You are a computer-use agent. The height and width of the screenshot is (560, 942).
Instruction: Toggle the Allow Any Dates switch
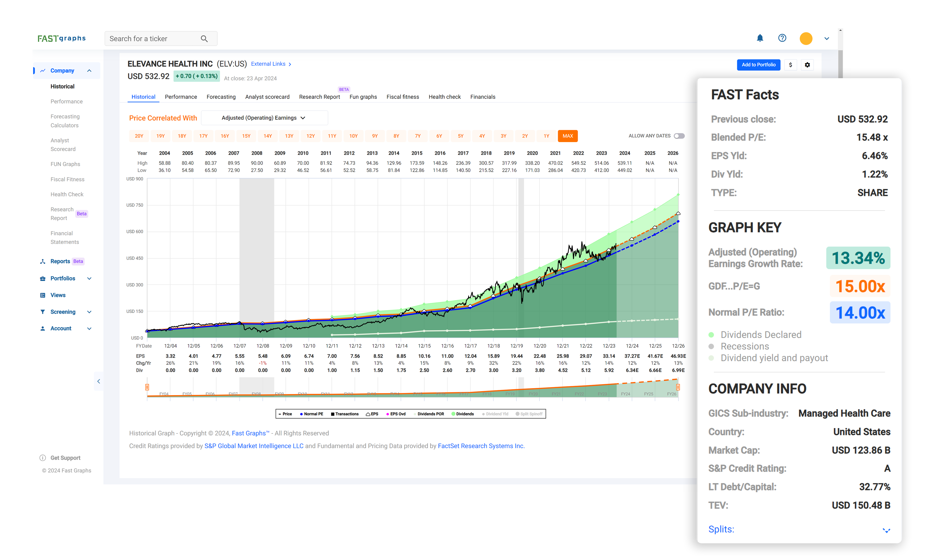(679, 136)
